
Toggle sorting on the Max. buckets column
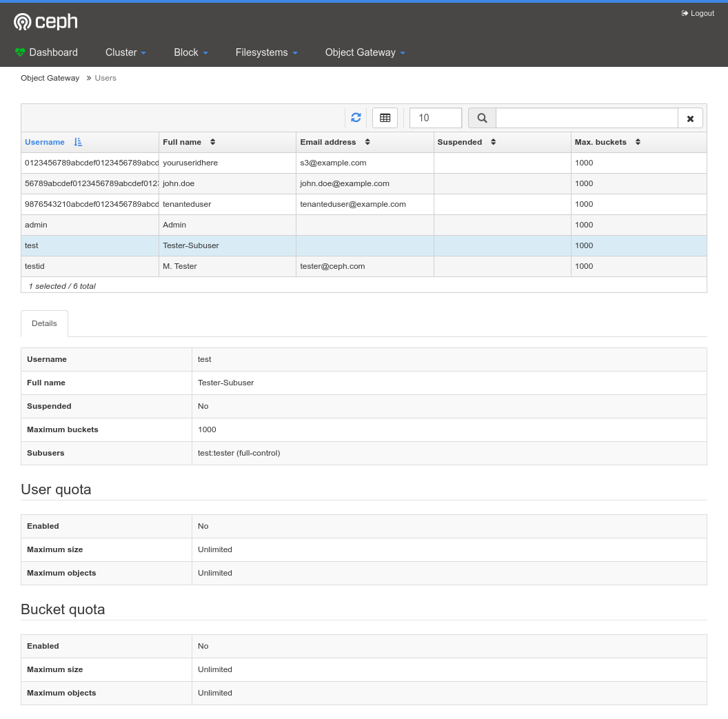coord(636,141)
